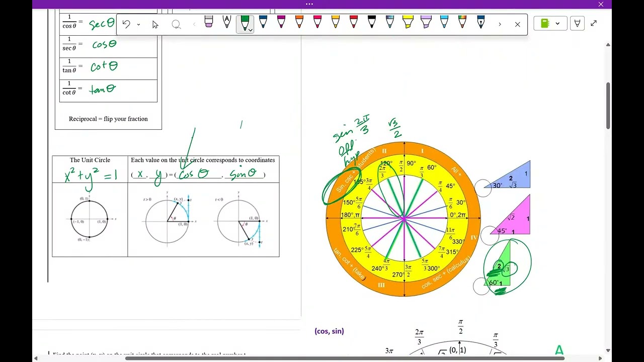
Task: Click the Undo arrow in drawing toolbar
Action: point(126,24)
